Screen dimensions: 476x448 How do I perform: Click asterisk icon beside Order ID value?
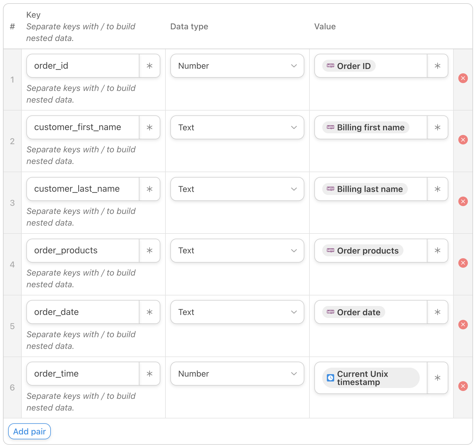pyautogui.click(x=437, y=66)
